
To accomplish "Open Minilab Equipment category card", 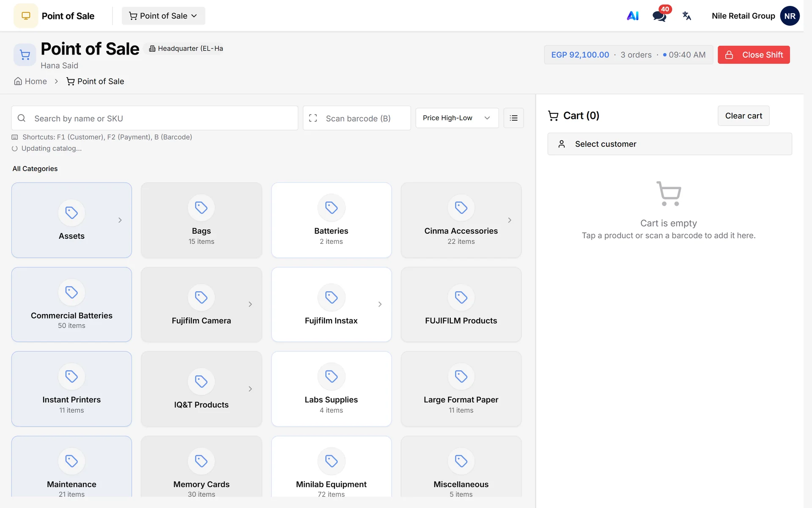I will (331, 467).
